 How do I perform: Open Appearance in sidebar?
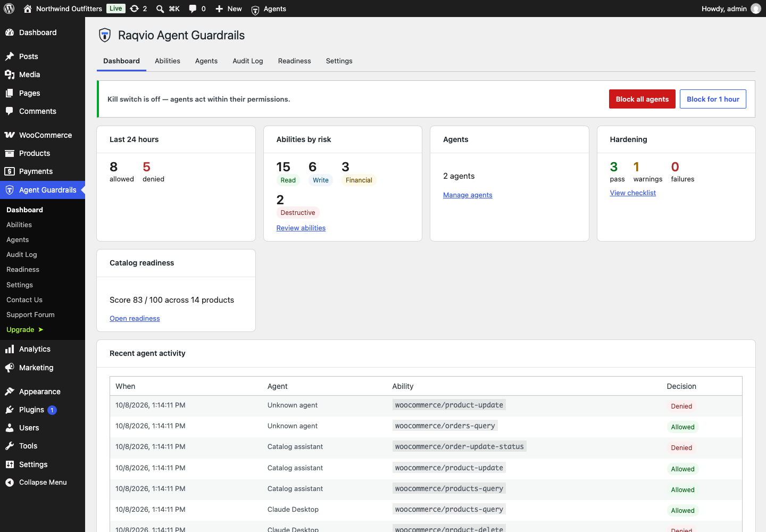(x=43, y=392)
